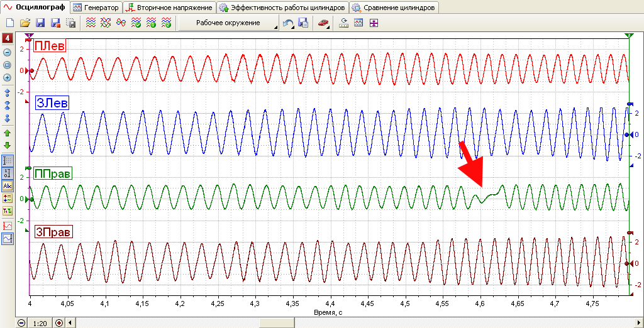Click purple marker 1 at top left

click(x=29, y=36)
